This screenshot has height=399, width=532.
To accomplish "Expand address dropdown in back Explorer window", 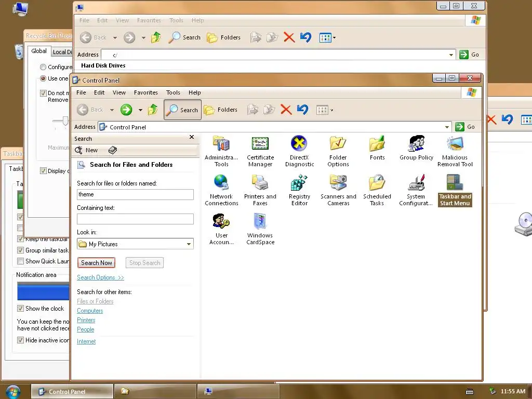I will tap(451, 55).
